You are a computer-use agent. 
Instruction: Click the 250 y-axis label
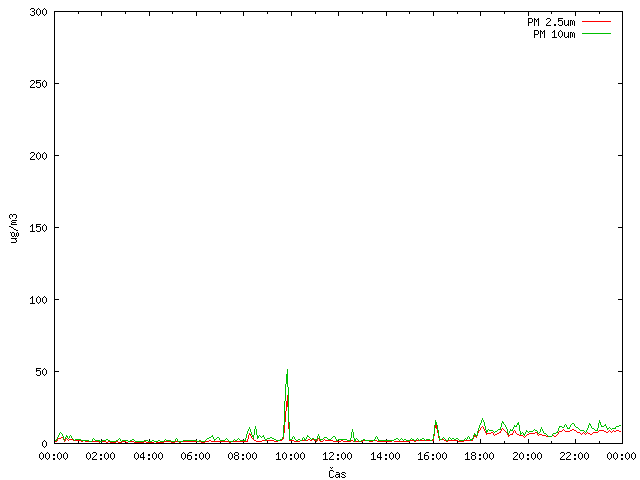[38, 84]
